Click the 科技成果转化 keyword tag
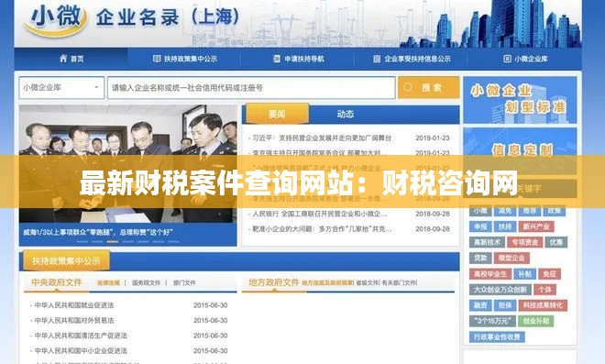 pos(543,305)
